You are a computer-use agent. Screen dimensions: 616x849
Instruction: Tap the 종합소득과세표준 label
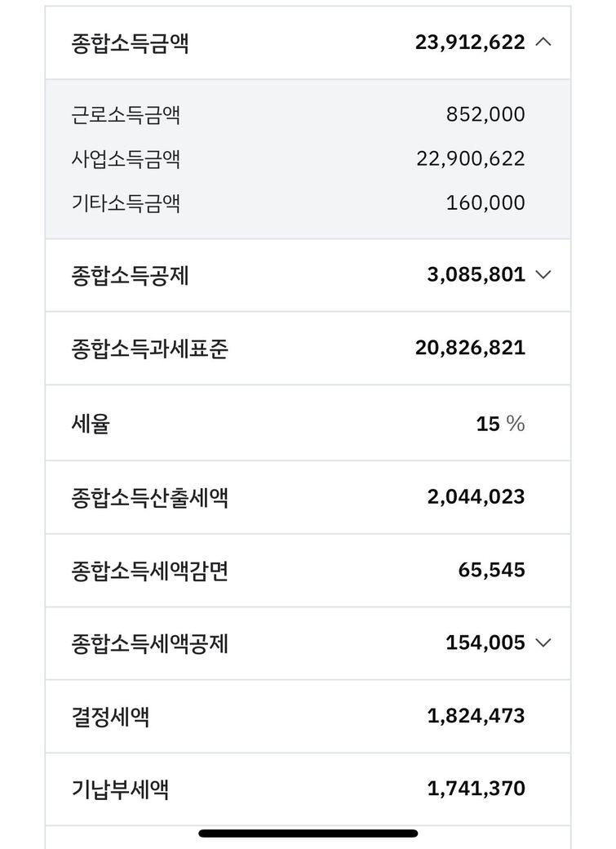pyautogui.click(x=150, y=349)
